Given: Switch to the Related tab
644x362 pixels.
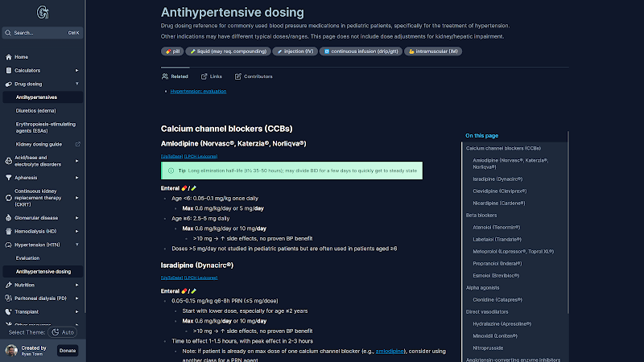Looking at the screenshot, I should 175,76.
